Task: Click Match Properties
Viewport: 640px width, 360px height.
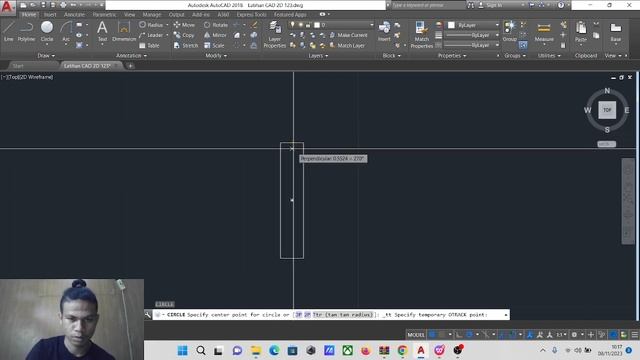Action: (422, 35)
